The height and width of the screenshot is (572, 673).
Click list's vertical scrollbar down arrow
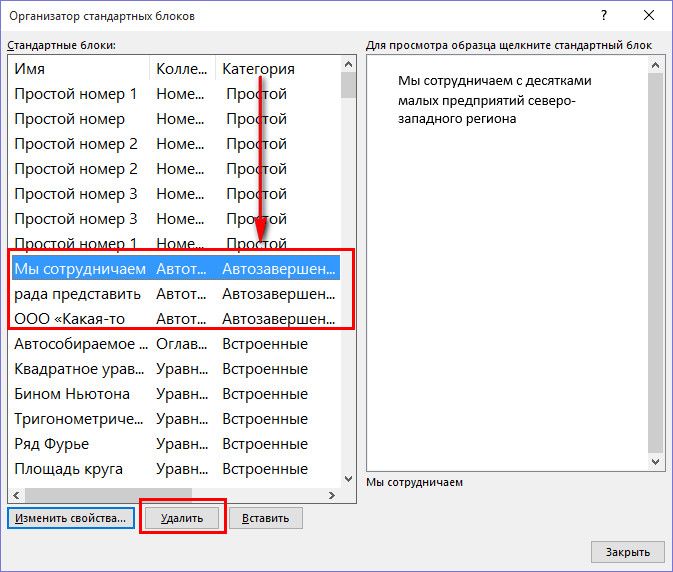(x=348, y=479)
